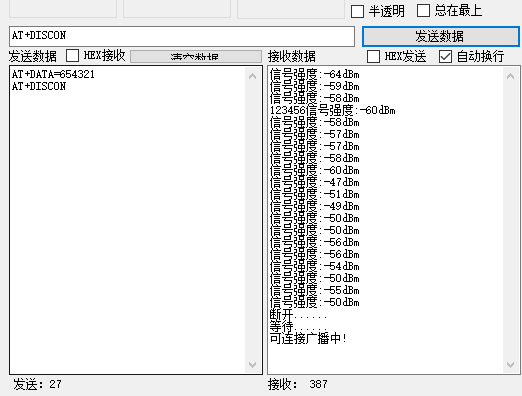Click the down arrow of received-data pane scrollbar
Image resolution: width=522 pixels, height=396 pixels.
pyautogui.click(x=510, y=365)
